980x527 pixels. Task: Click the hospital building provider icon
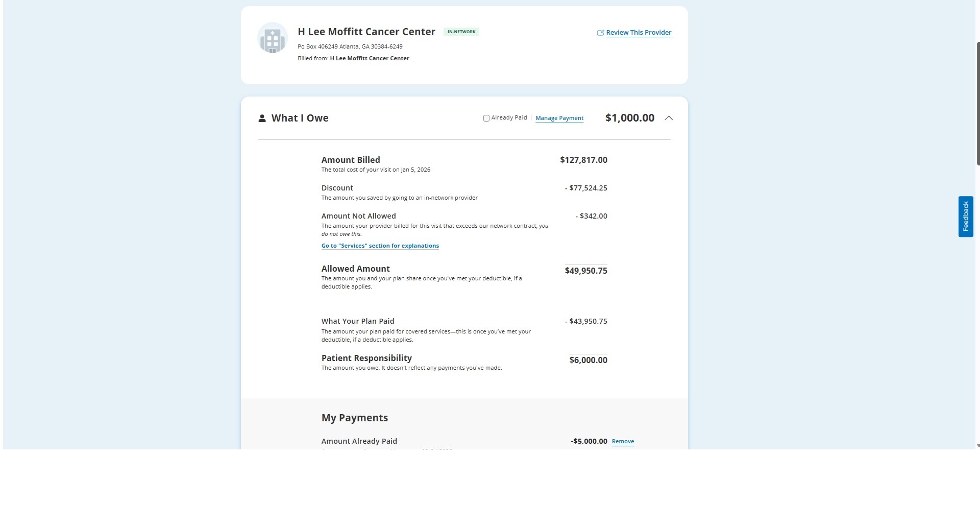273,38
